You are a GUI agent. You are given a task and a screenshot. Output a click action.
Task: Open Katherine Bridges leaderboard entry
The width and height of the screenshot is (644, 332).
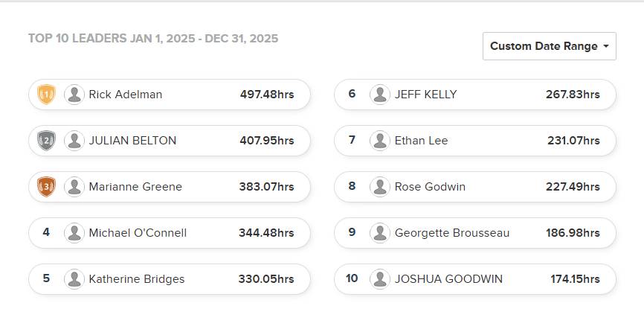point(137,279)
